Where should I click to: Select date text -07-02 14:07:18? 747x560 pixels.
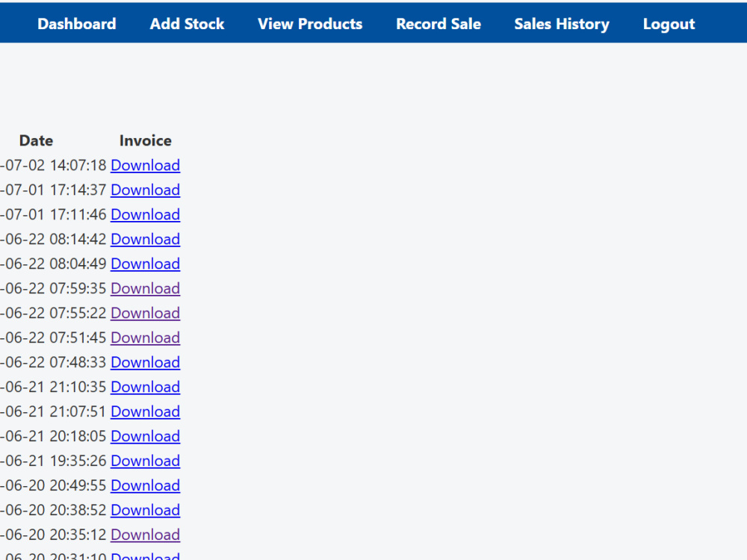point(53,165)
